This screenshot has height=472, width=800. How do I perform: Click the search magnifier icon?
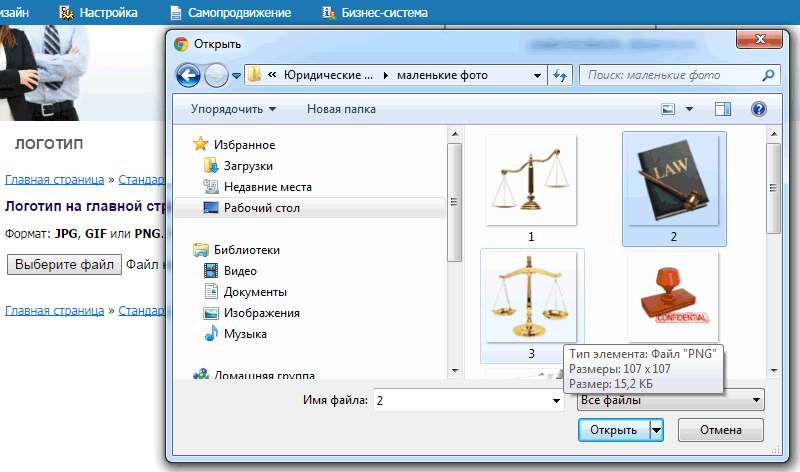(768, 75)
